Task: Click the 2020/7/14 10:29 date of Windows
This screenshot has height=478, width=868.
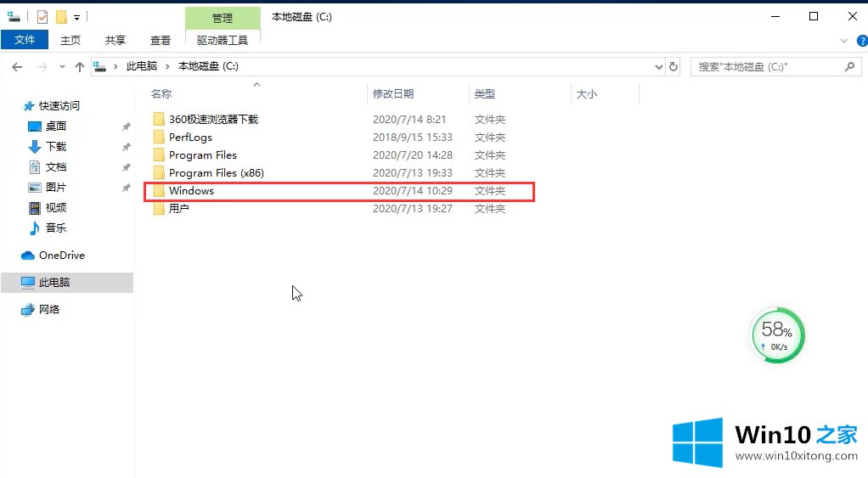Action: (413, 191)
